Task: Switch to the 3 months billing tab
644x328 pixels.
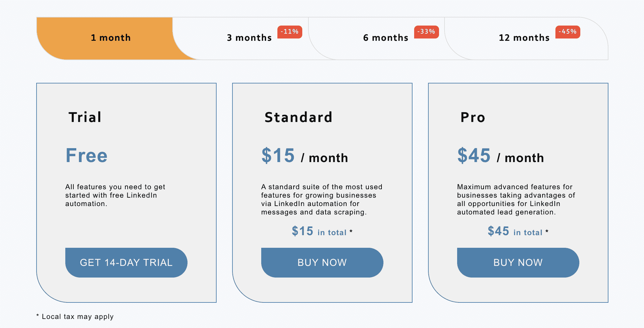Action: (x=249, y=38)
